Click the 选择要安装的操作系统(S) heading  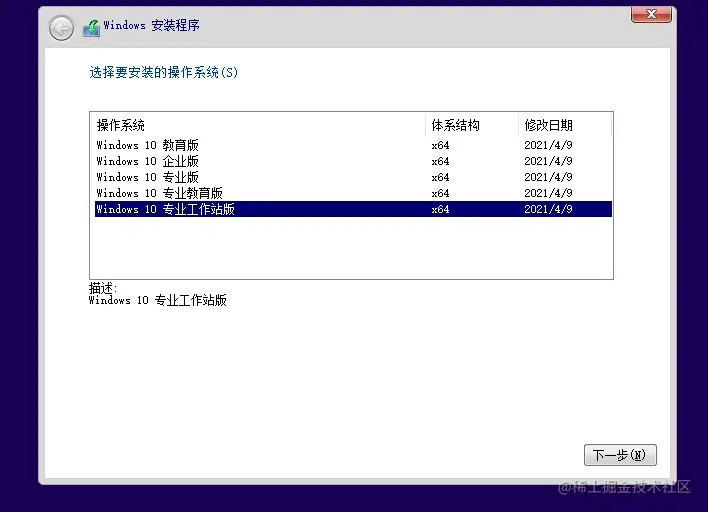(x=163, y=72)
